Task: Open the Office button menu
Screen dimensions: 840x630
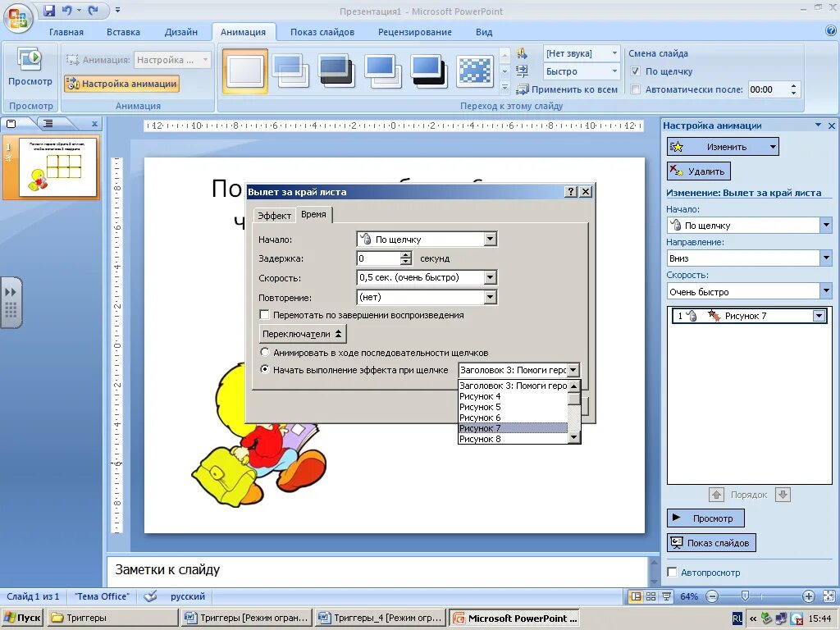Action: [18, 18]
